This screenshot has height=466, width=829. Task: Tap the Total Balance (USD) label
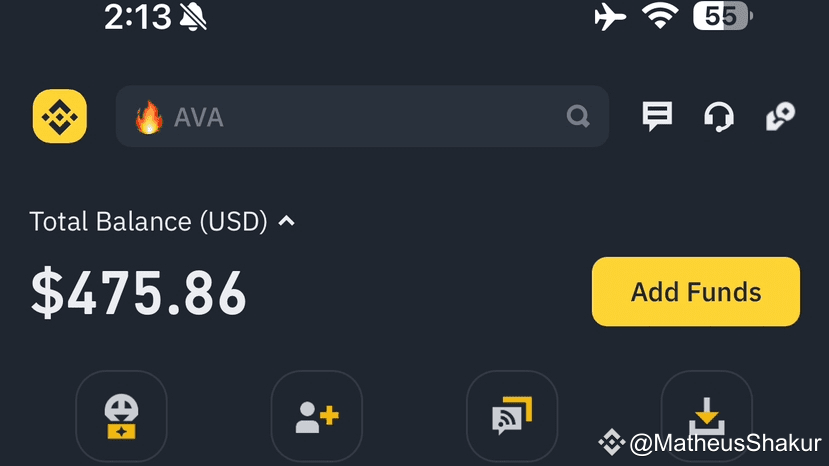click(149, 221)
